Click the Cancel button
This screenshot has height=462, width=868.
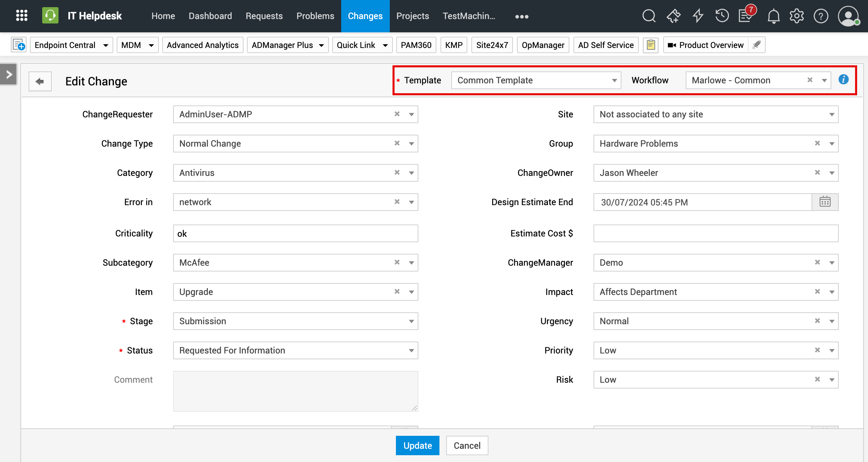pyautogui.click(x=467, y=445)
